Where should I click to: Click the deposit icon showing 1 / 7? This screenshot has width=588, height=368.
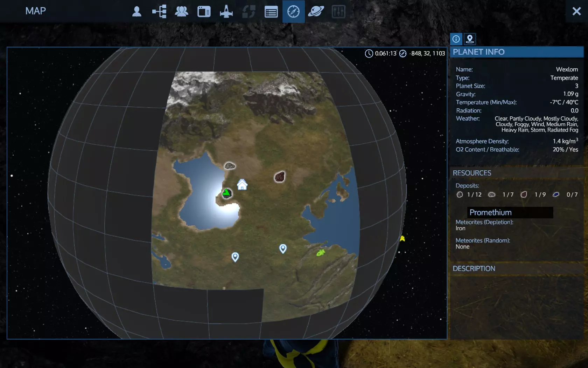tap(492, 195)
